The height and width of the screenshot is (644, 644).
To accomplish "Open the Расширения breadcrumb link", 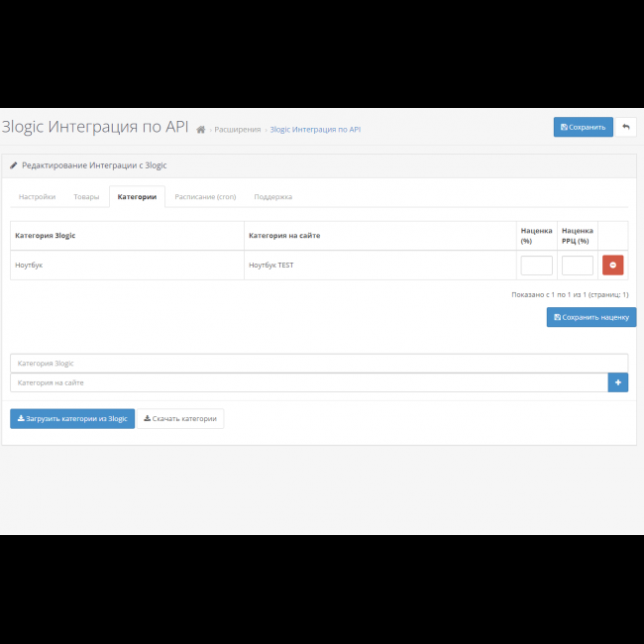I will click(x=237, y=130).
